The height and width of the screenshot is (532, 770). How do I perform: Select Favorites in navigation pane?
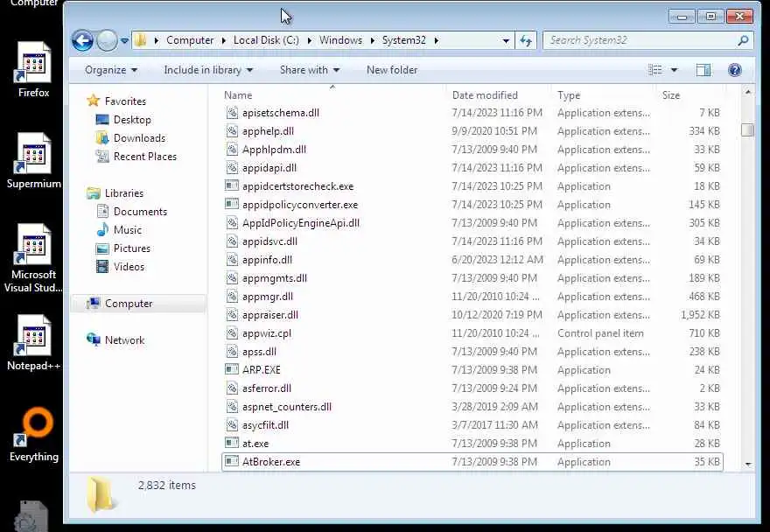click(x=125, y=101)
